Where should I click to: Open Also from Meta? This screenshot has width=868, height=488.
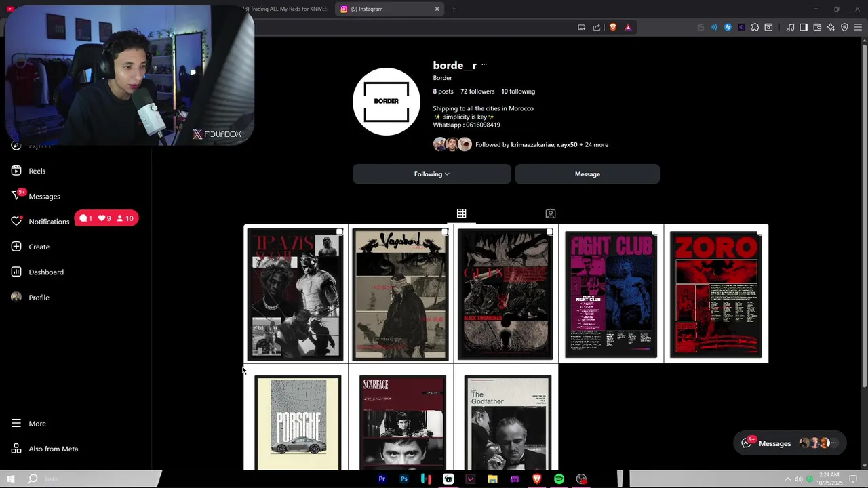(45, 449)
